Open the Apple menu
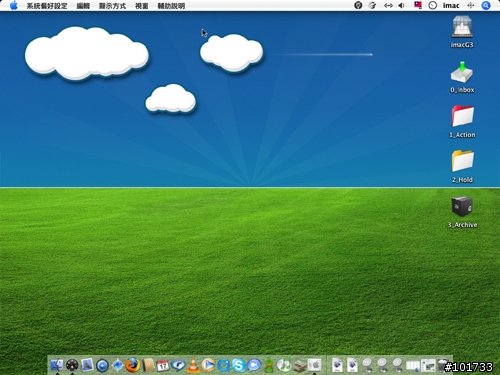Screen dimensions: 500x375 point(14,5)
